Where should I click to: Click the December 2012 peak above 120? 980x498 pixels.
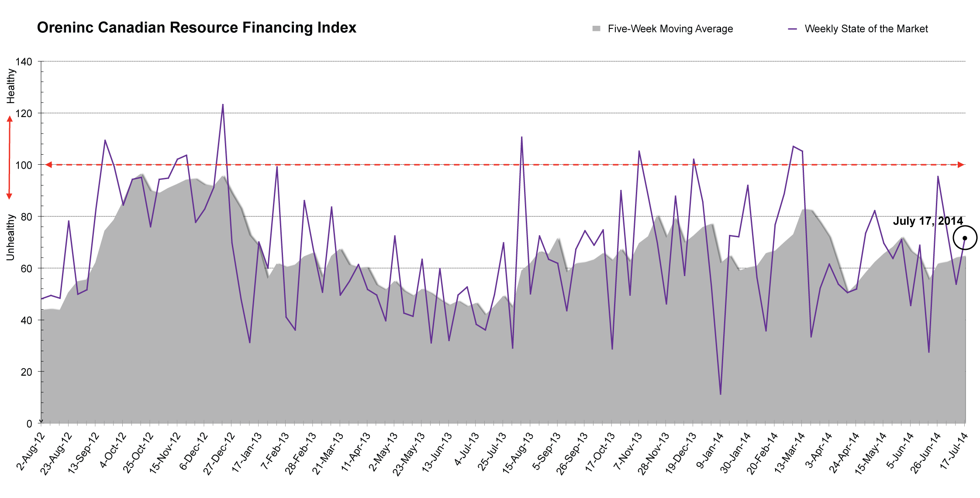(x=223, y=104)
